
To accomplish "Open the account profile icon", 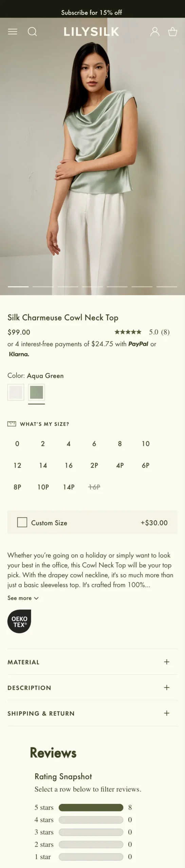I will (x=155, y=32).
